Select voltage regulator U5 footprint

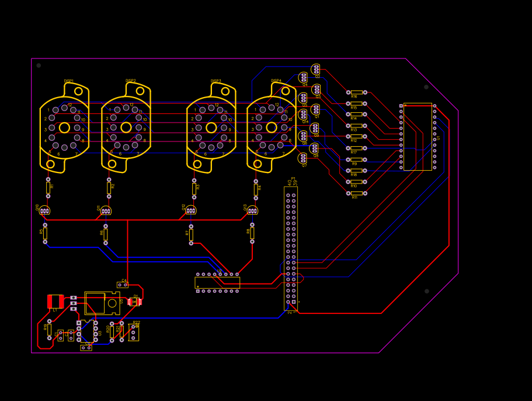point(102,303)
